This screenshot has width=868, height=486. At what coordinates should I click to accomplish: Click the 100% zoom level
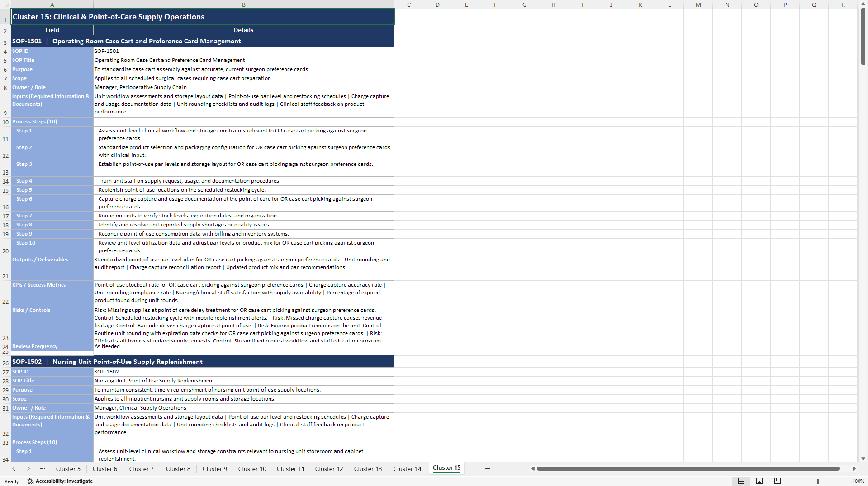pos(858,481)
